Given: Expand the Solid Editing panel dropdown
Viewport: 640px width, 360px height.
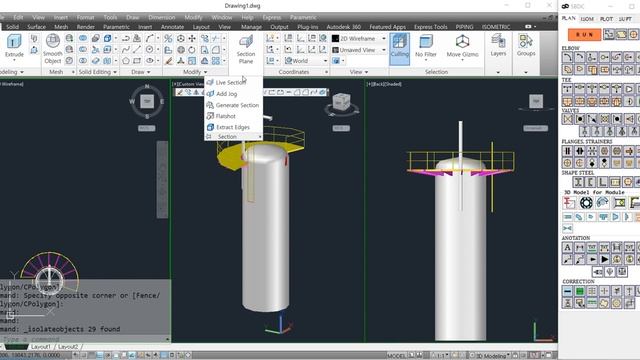Looking at the screenshot, I should coord(98,72).
